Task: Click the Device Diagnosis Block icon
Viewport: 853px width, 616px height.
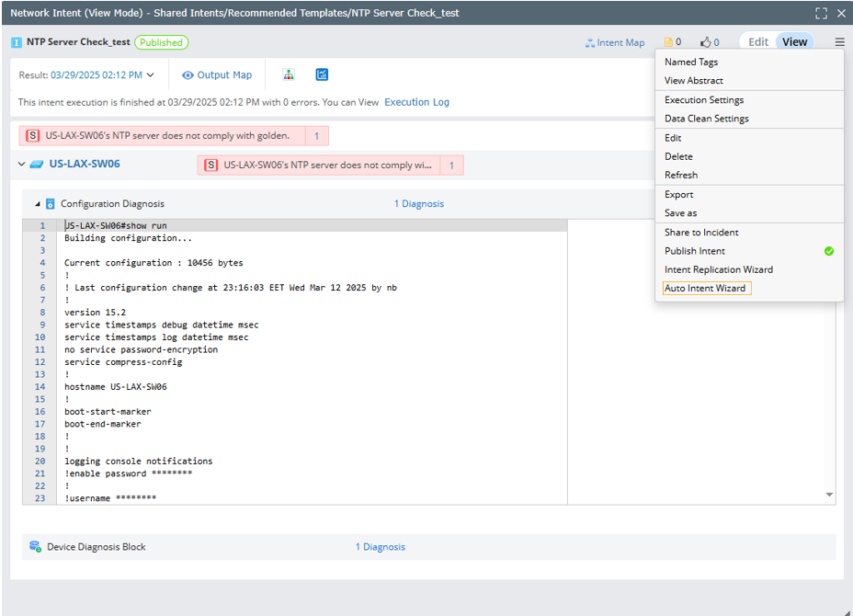Action: pyautogui.click(x=35, y=547)
